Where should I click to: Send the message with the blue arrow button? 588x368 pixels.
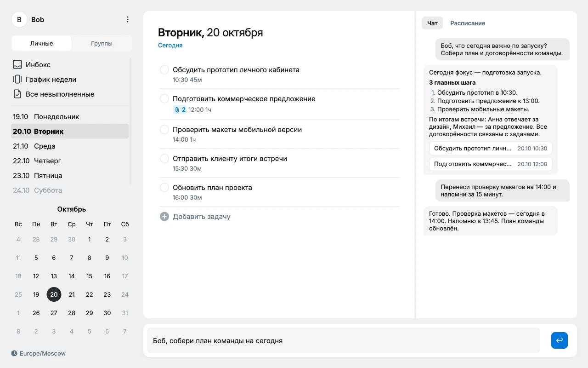click(x=560, y=340)
